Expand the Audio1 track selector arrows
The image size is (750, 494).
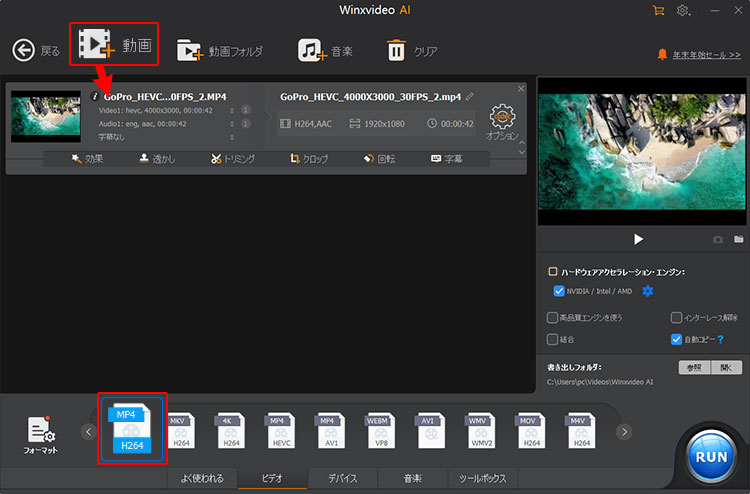click(x=232, y=124)
